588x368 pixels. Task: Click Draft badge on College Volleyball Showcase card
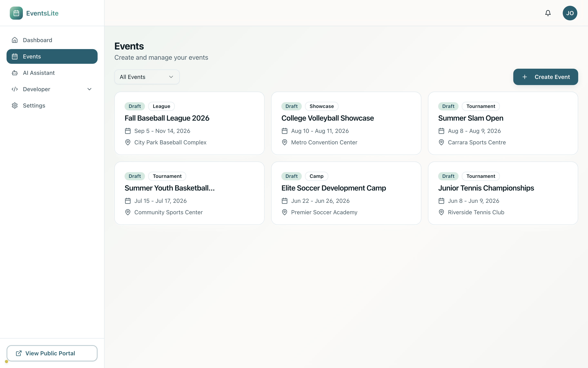291,106
